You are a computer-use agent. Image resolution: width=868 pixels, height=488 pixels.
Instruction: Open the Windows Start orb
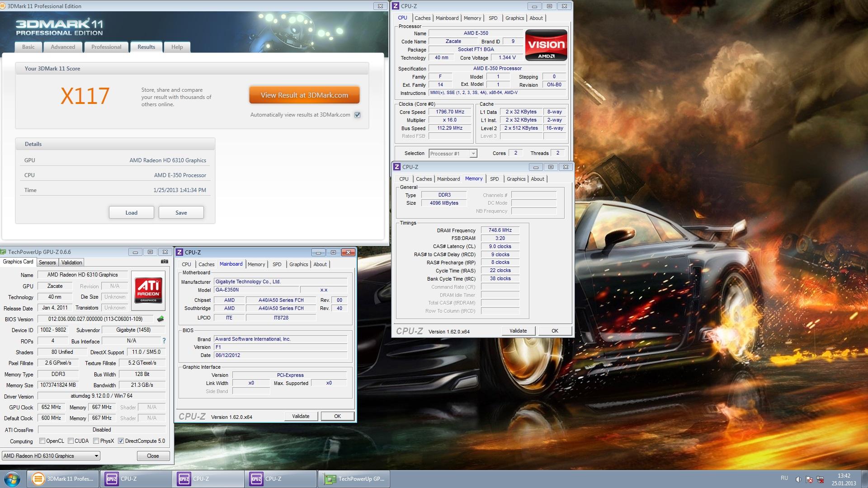12,479
